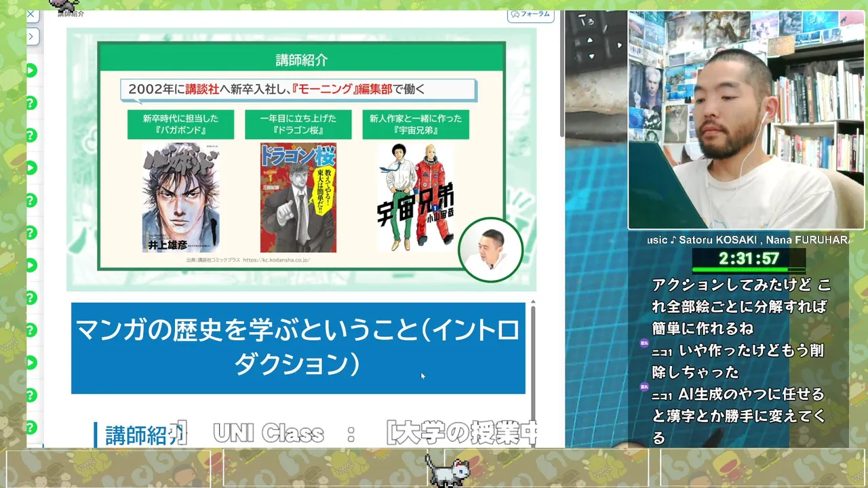Select the second play icon in the lesson list
This screenshot has width=868, height=488.
click(x=31, y=168)
